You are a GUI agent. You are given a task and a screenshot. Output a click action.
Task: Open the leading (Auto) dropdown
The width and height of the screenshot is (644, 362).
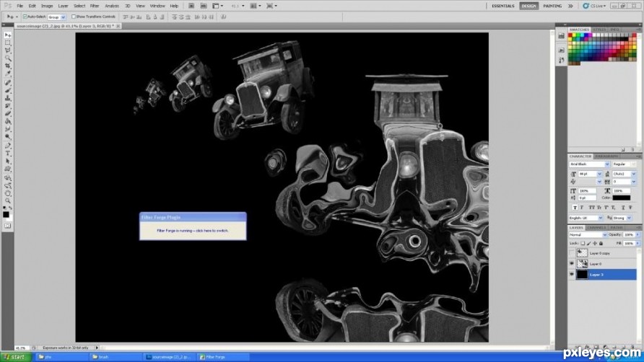(634, 174)
